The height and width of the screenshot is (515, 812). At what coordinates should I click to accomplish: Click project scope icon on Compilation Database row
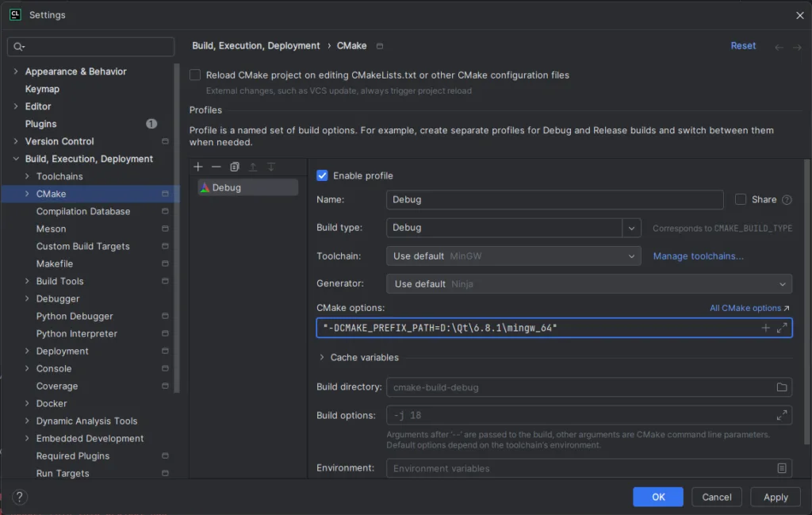[165, 211]
